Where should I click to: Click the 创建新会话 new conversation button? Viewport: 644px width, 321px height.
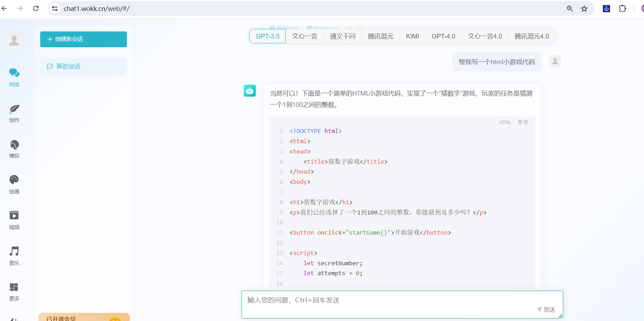(83, 39)
